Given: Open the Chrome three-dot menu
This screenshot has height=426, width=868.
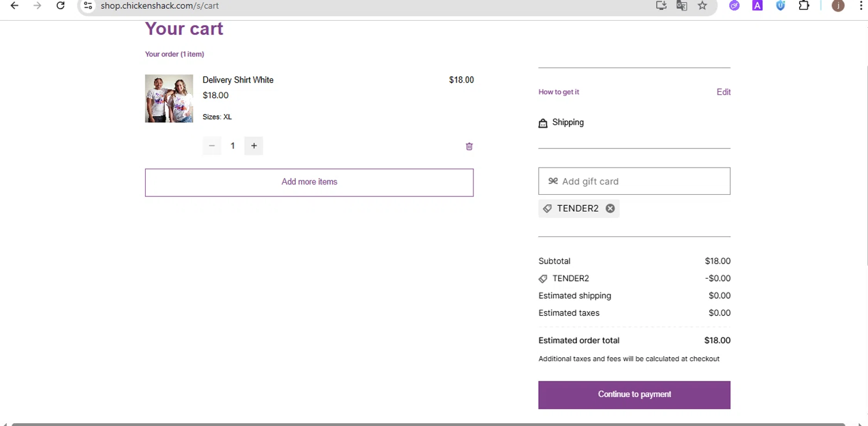Looking at the screenshot, I should point(861,6).
